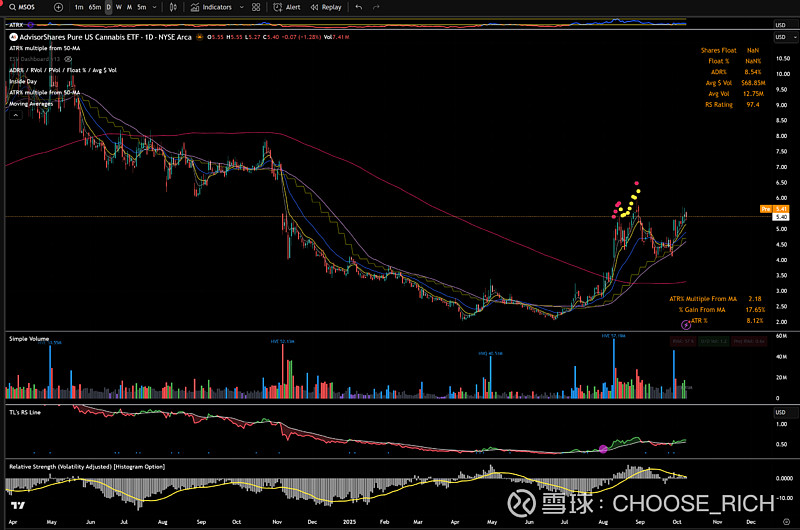This screenshot has width=800, height=530.
Task: Create an Alert
Action: pyautogui.click(x=287, y=7)
